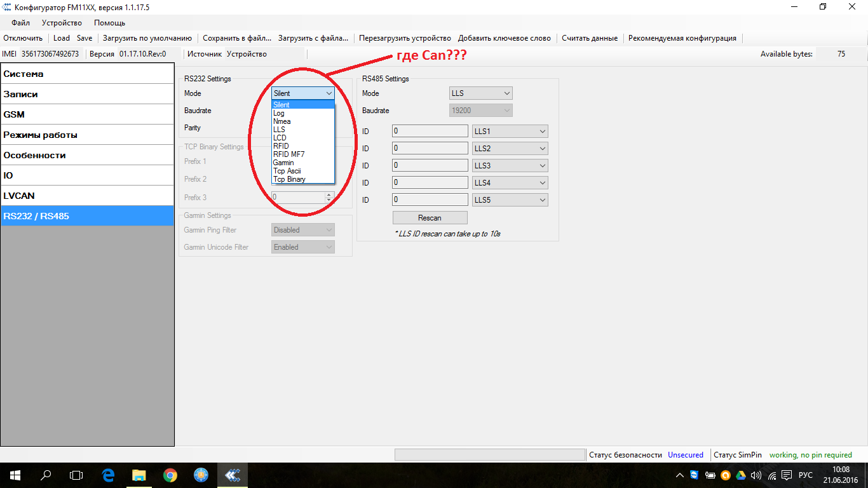The image size is (868, 488).
Task: Click the volume speaker tray icon
Action: 756,475
